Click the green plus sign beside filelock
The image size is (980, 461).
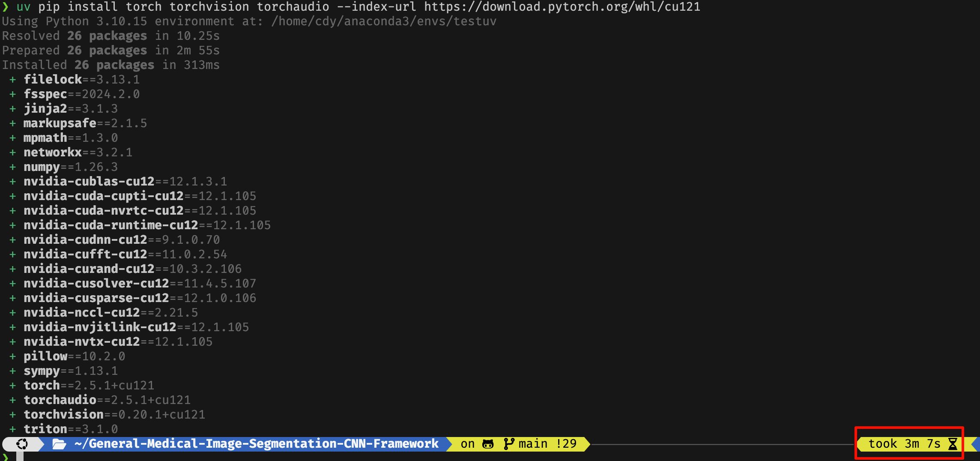(x=13, y=80)
